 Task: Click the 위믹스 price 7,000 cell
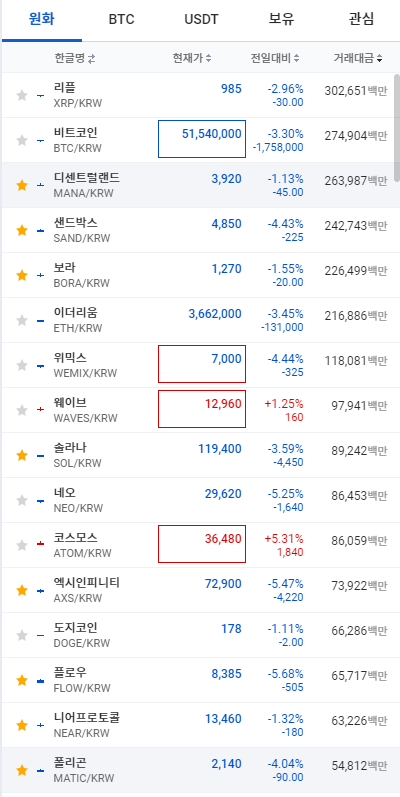(x=202, y=364)
